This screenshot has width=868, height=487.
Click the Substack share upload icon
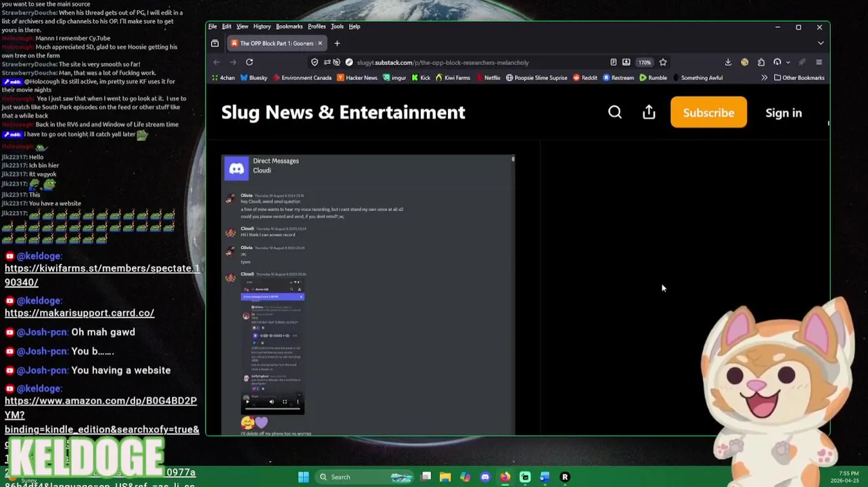click(649, 112)
